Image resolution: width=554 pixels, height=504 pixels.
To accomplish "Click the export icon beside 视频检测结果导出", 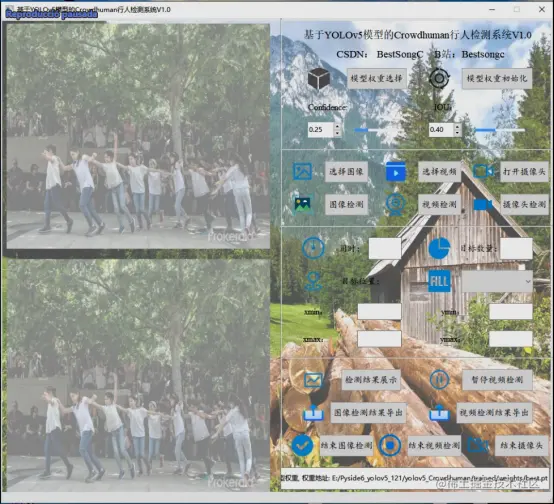I will (440, 412).
